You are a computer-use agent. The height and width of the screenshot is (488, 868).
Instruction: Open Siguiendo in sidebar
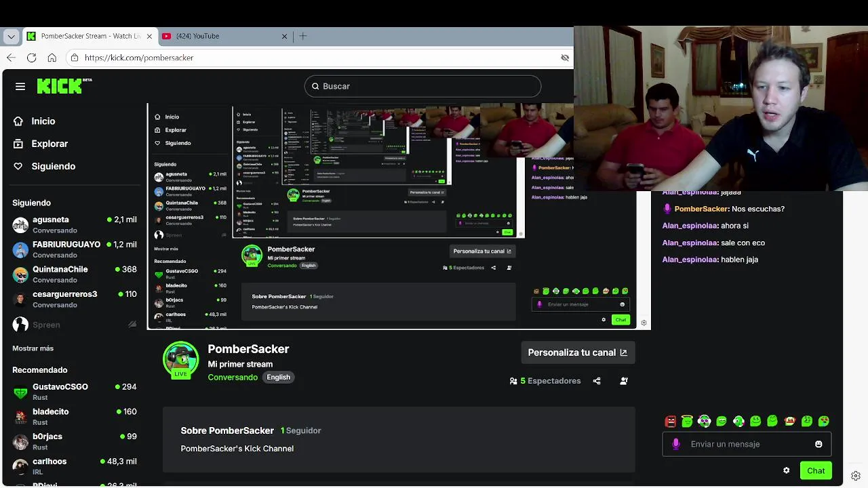click(x=44, y=166)
